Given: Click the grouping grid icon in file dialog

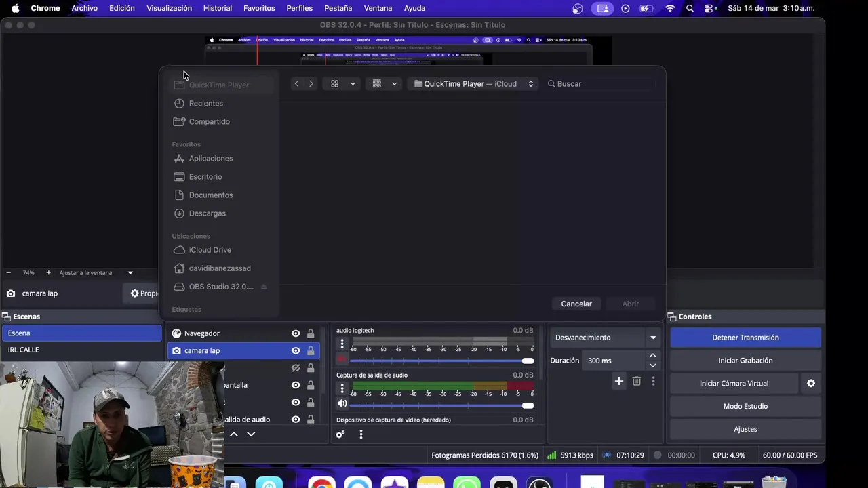Looking at the screenshot, I should tap(377, 83).
